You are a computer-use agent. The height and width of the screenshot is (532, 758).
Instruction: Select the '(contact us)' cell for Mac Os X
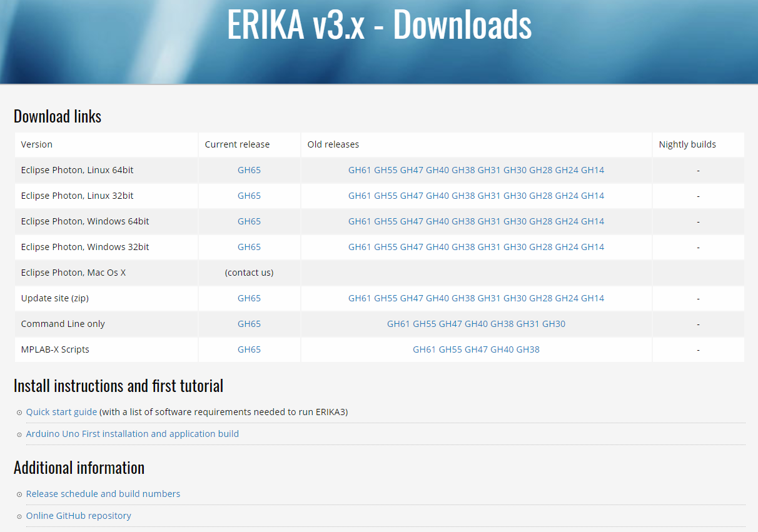point(249,273)
